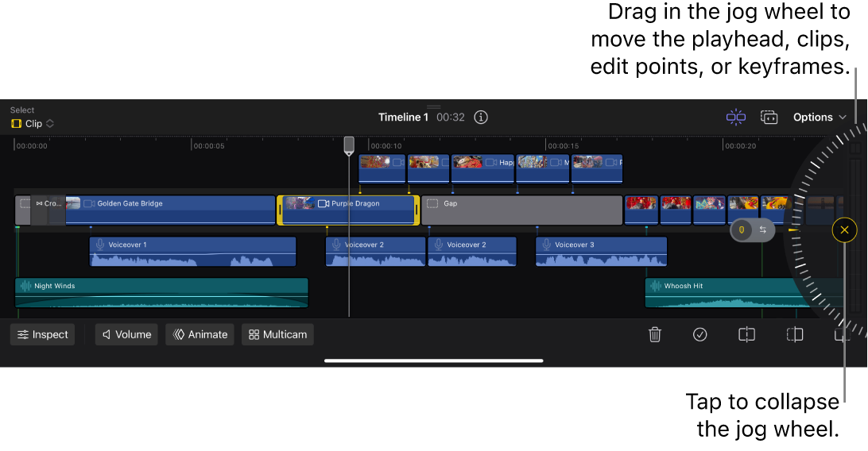The width and height of the screenshot is (868, 451).
Task: Split the clip at the playhead
Action: (746, 335)
